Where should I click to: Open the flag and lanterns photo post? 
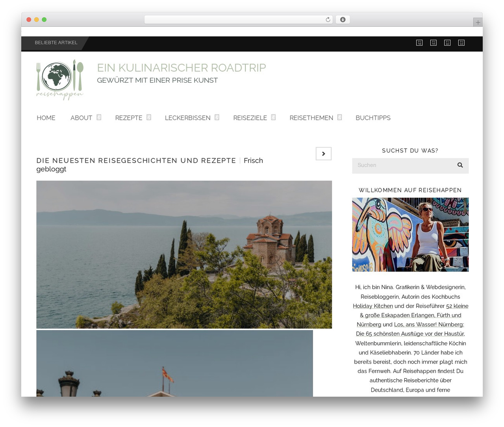[x=174, y=363]
